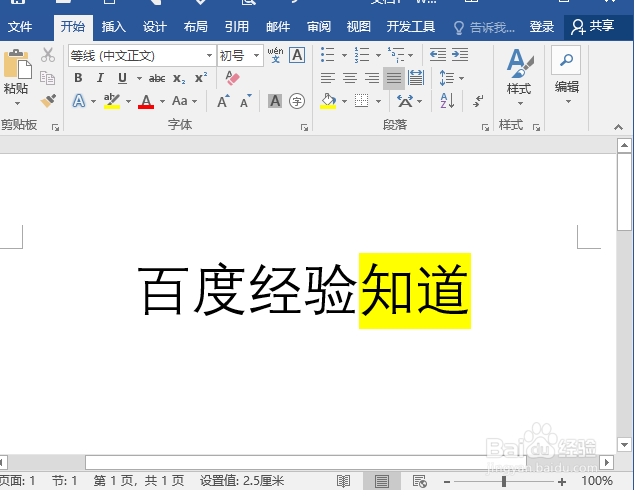The width and height of the screenshot is (634, 490).
Task: Click the multilevel list icon
Action: pyautogui.click(x=396, y=55)
